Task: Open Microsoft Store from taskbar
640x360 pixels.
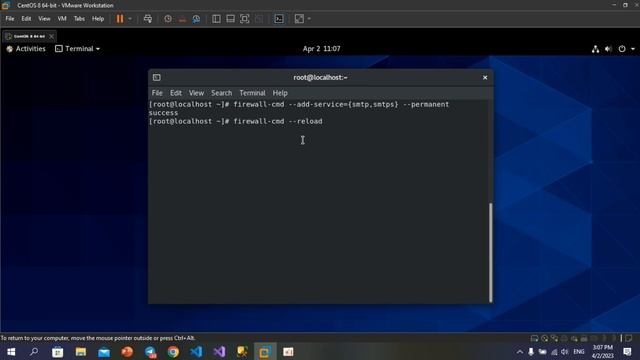Action: coord(58,352)
